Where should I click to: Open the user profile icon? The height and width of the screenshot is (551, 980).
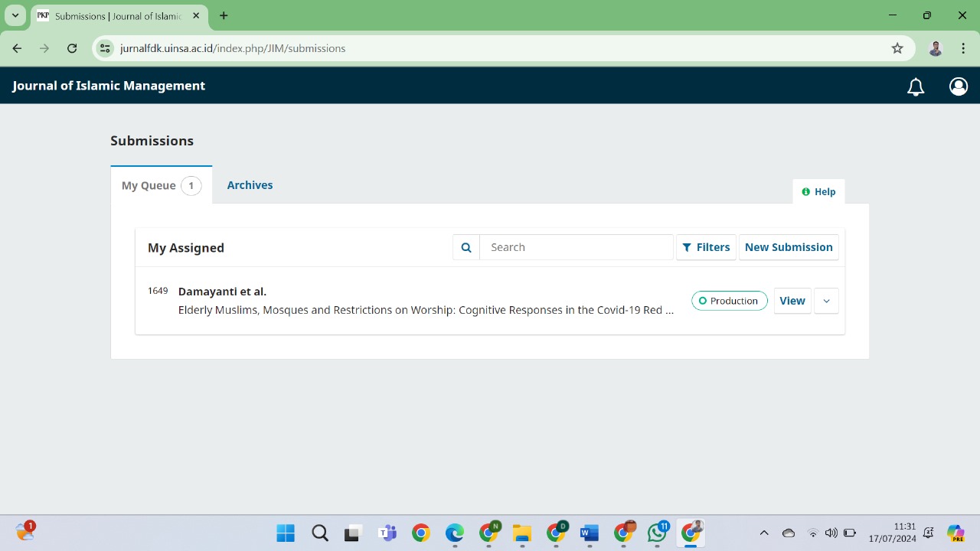click(x=959, y=86)
